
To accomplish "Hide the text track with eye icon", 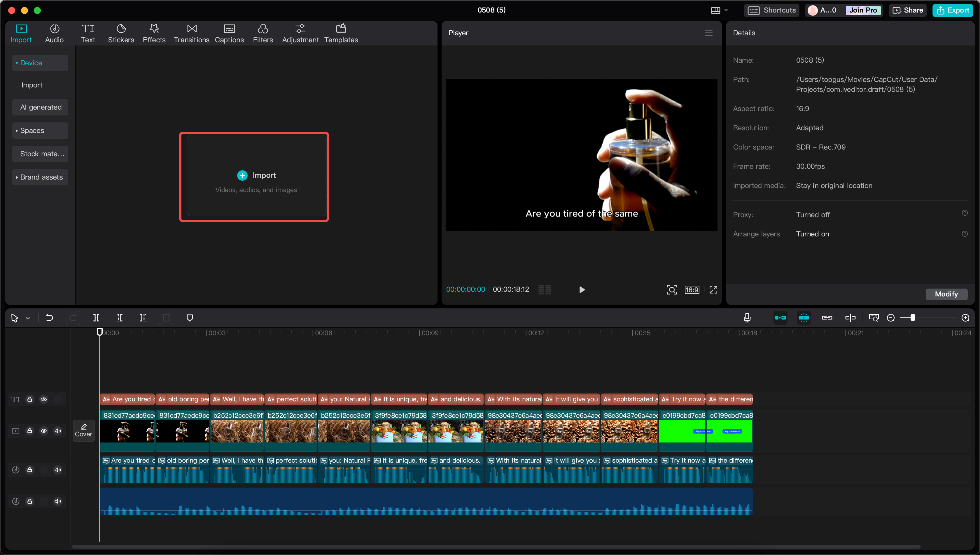I will [44, 399].
